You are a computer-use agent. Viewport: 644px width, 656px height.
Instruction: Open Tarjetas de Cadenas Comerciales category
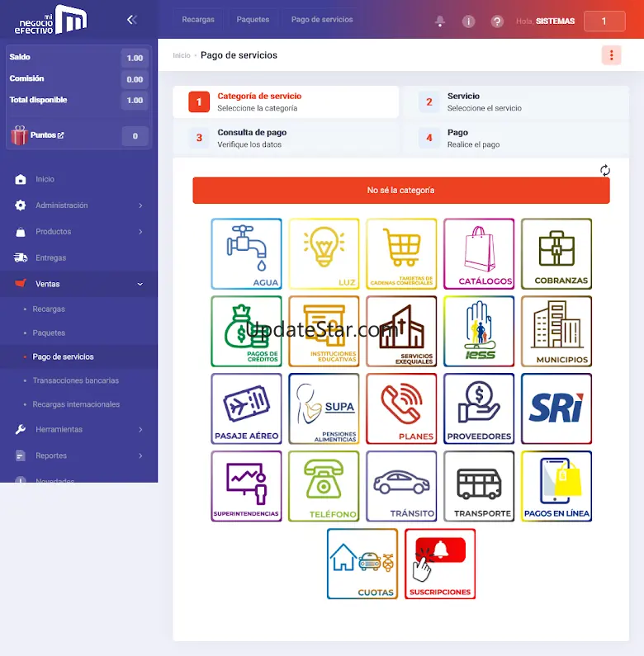(x=401, y=253)
